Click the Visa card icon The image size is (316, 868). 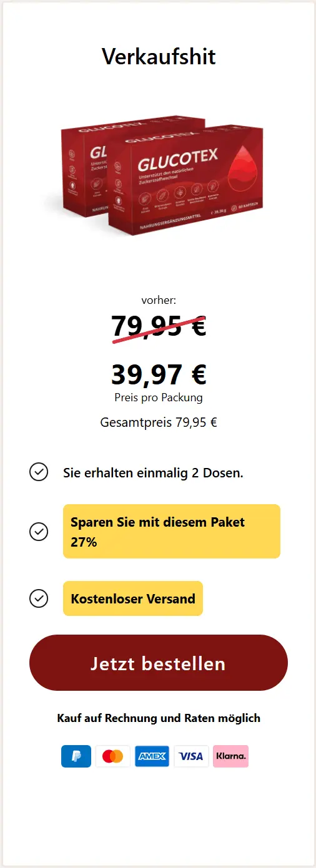[191, 756]
